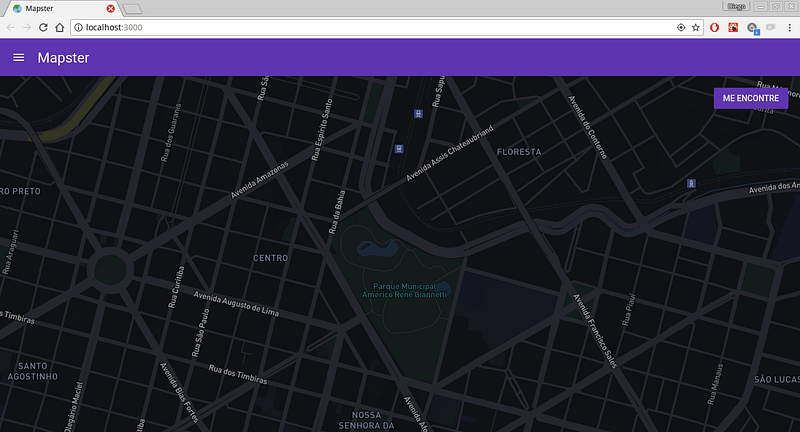Image resolution: width=800 pixels, height=432 pixels.
Task: Click the Avenida Amazonas street label
Action: click(259, 180)
